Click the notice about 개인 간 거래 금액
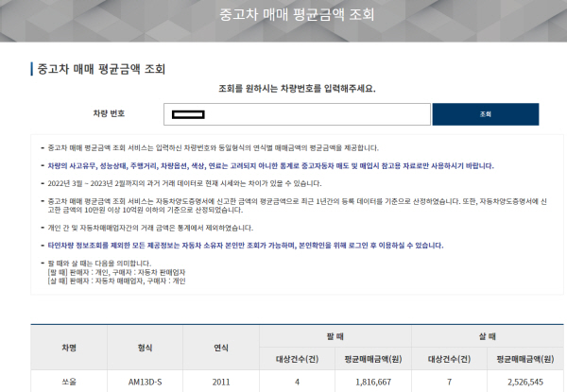Image resolution: width=567 pixels, height=392 pixels. [x=150, y=228]
